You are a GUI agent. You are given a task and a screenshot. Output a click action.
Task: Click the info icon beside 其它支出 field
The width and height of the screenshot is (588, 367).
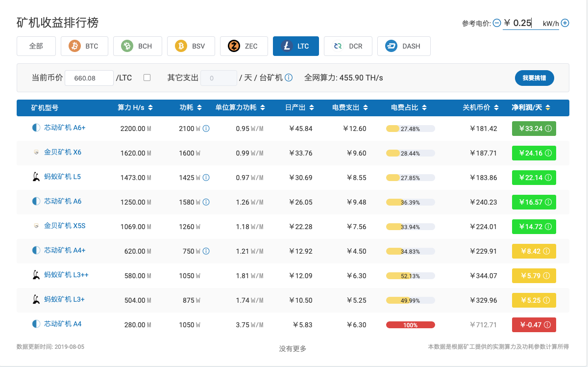coord(288,78)
